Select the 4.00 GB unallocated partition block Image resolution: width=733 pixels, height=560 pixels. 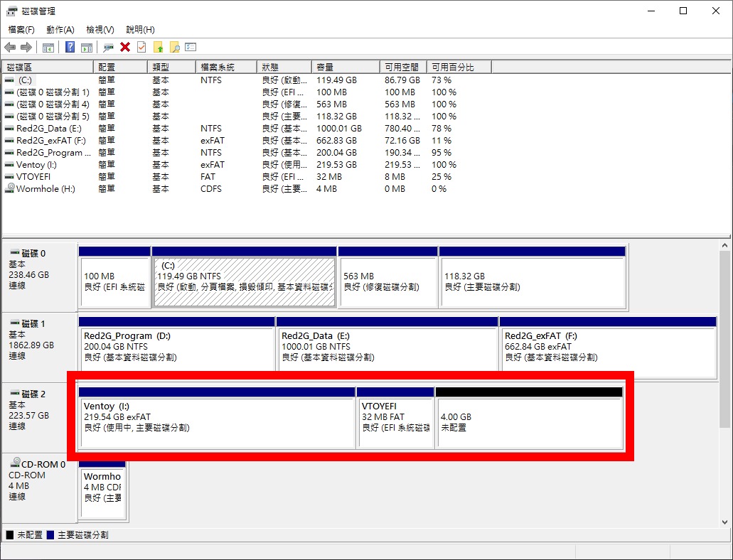(529, 422)
